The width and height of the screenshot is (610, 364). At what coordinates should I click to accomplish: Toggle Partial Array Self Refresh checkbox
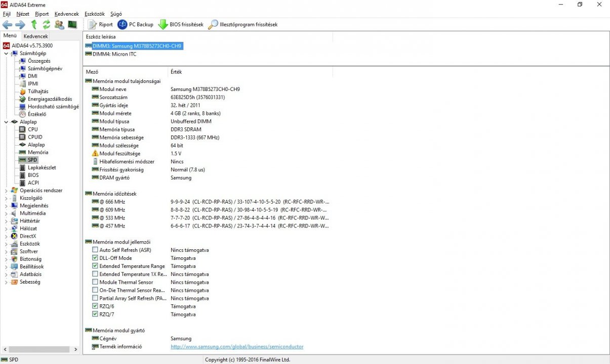[x=95, y=298]
